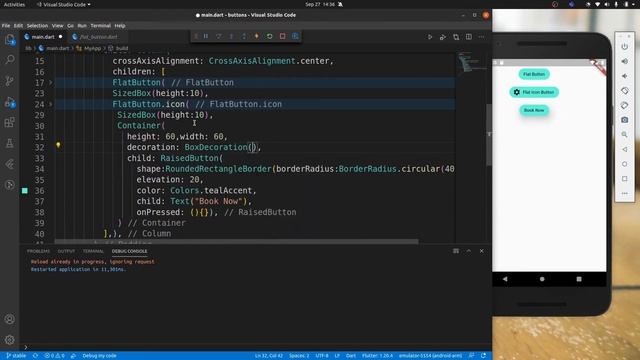Switch to the Output panel tab
The image size is (640, 360).
point(67,251)
